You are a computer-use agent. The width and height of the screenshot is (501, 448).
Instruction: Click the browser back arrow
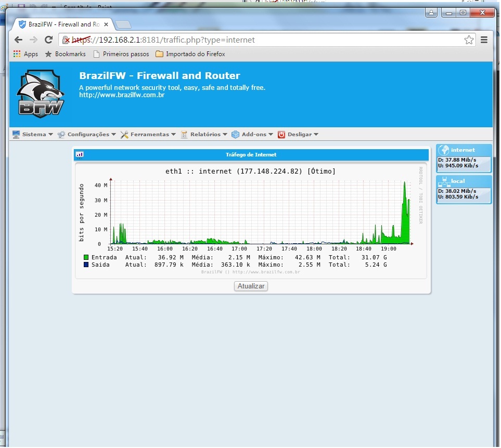point(19,40)
